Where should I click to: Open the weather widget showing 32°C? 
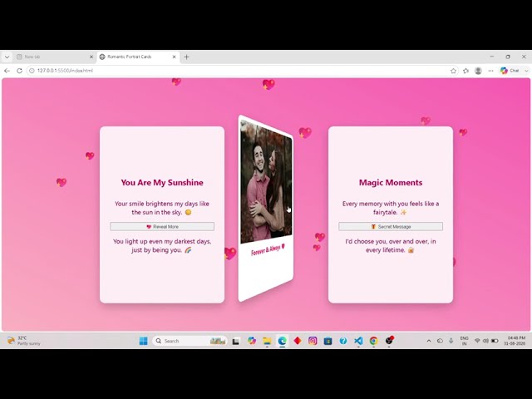coord(24,341)
